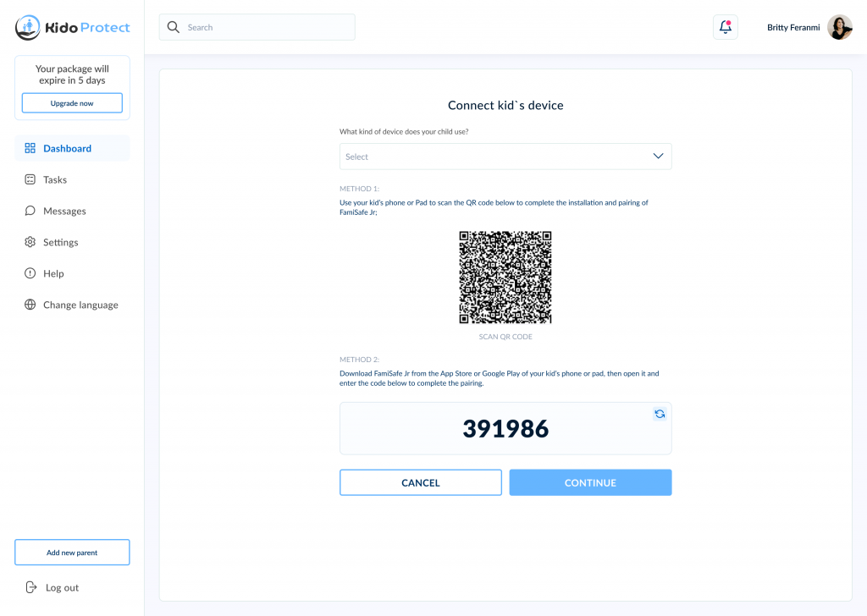867x616 pixels.
Task: Go to the Help section
Action: click(x=53, y=273)
